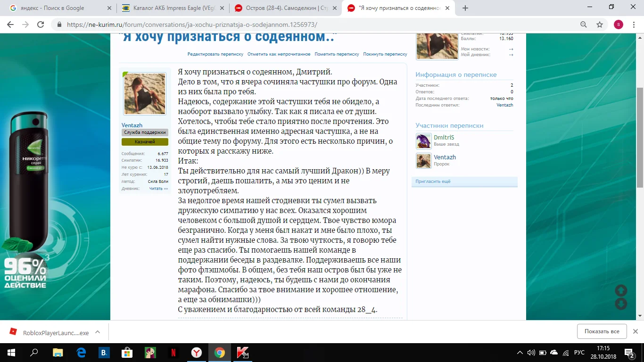Image resolution: width=644 pixels, height=362 pixels.
Task: Click 'Пометить переписку' link
Action: tap(337, 54)
